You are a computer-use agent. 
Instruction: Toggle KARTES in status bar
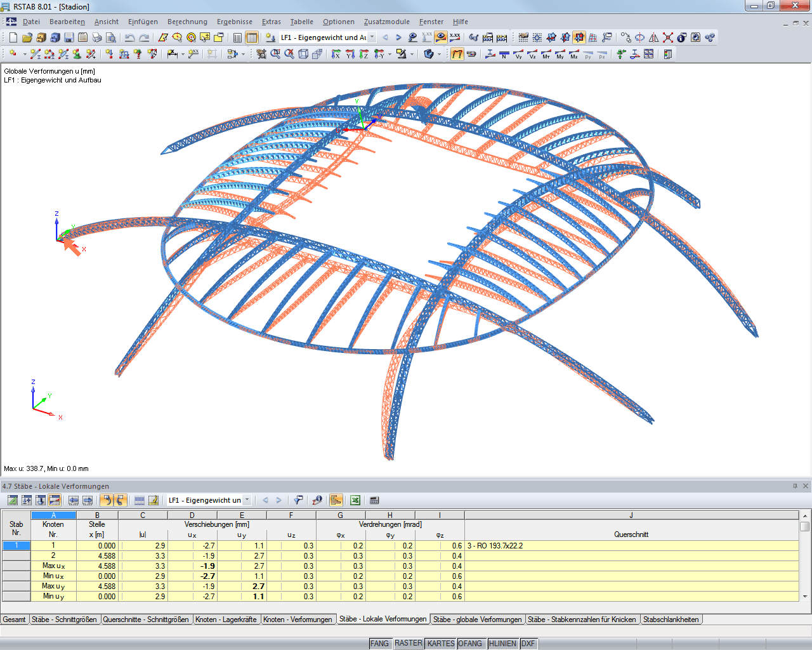coord(441,644)
